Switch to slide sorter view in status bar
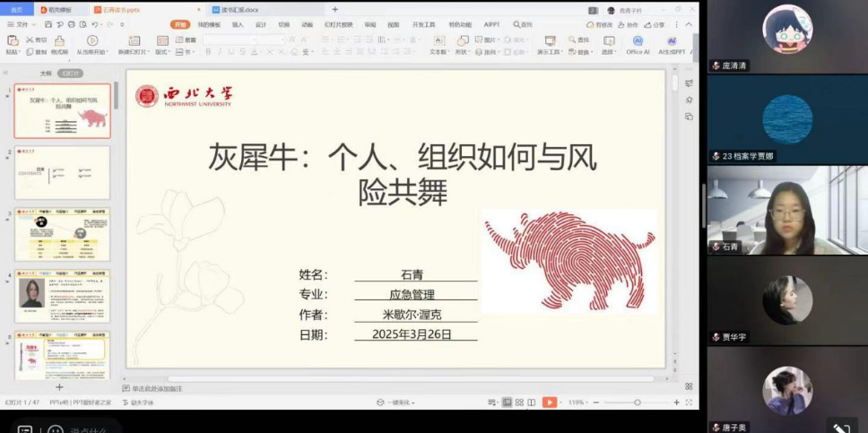 point(519,403)
